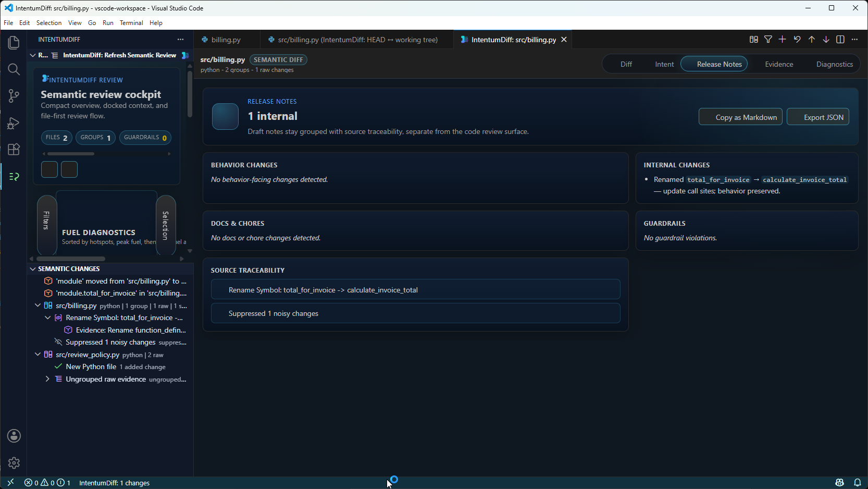Click the GROUPS 1 pill
This screenshot has width=868, height=489.
tap(95, 138)
